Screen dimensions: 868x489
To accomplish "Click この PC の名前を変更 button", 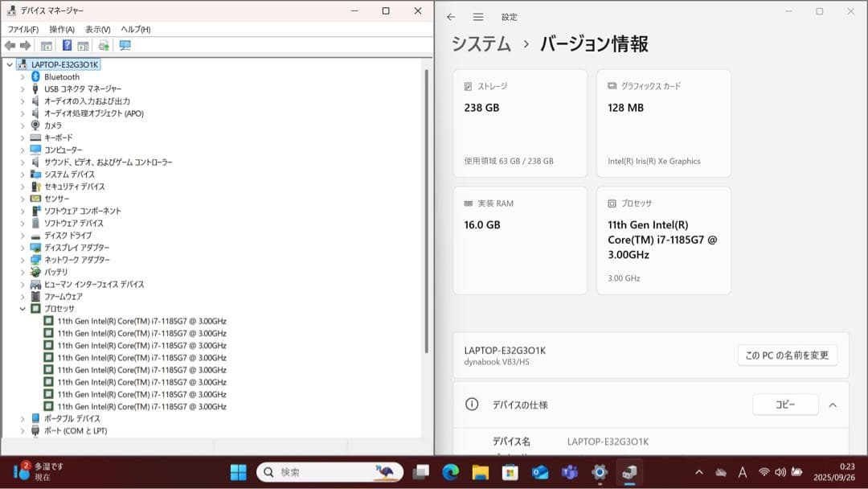I will point(787,355).
